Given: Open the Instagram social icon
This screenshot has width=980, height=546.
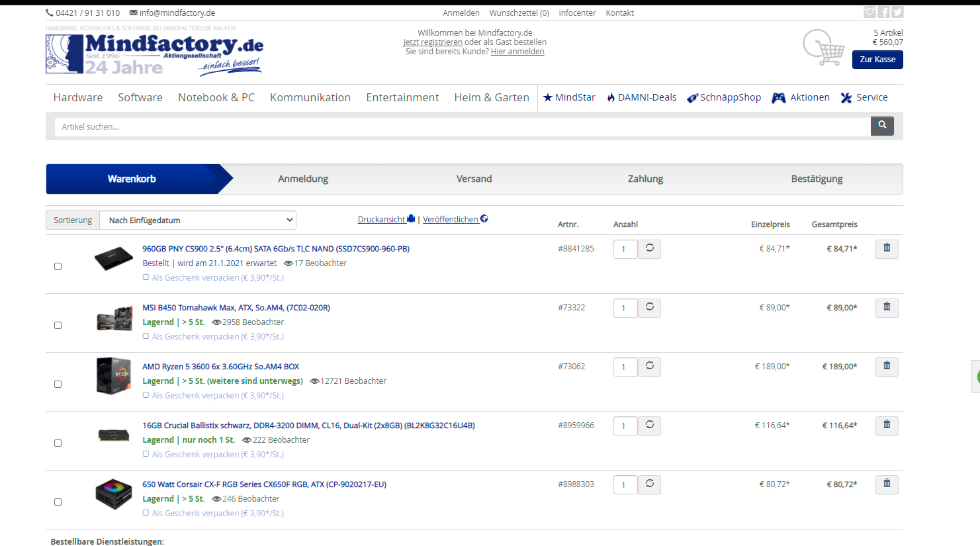Looking at the screenshot, I should click(869, 12).
